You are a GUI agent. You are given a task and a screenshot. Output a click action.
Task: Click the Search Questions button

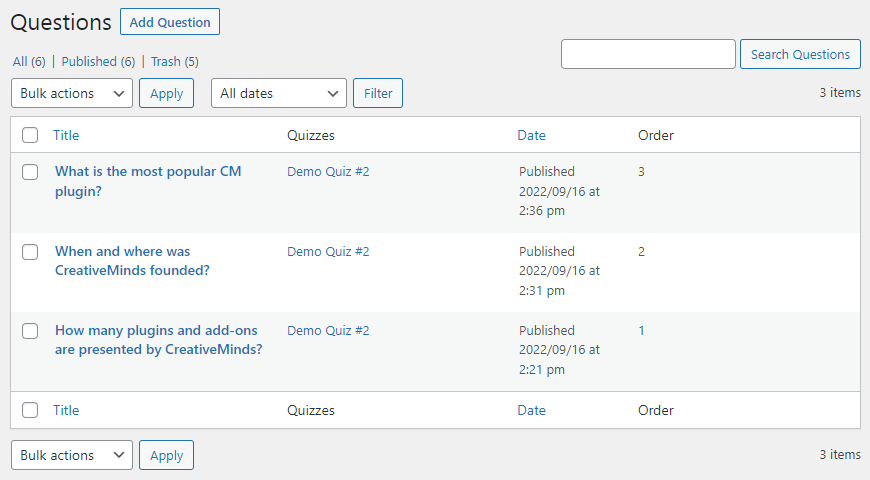[800, 54]
